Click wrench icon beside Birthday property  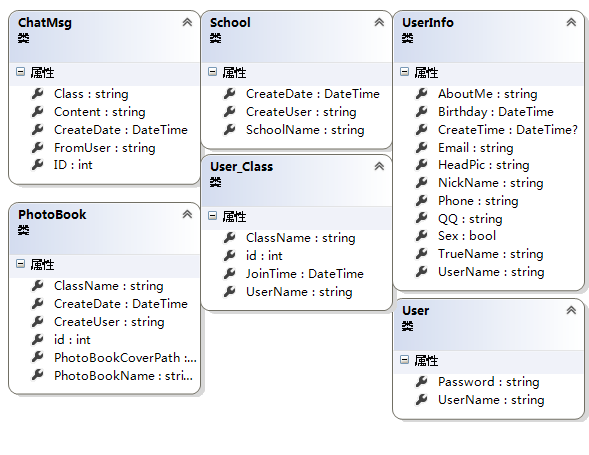(421, 111)
